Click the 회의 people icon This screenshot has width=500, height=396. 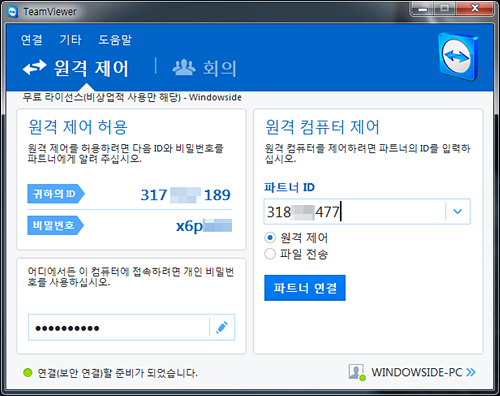click(x=184, y=67)
